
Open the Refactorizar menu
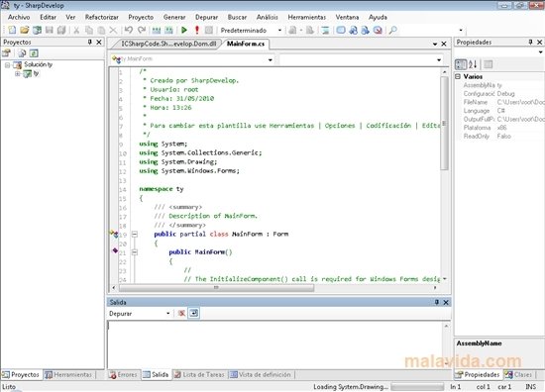pos(101,17)
